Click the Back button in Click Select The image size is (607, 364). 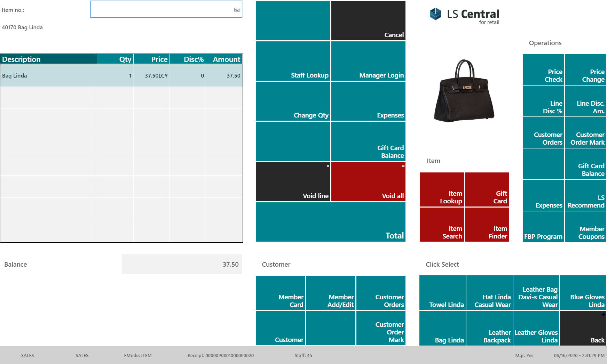[583, 328]
